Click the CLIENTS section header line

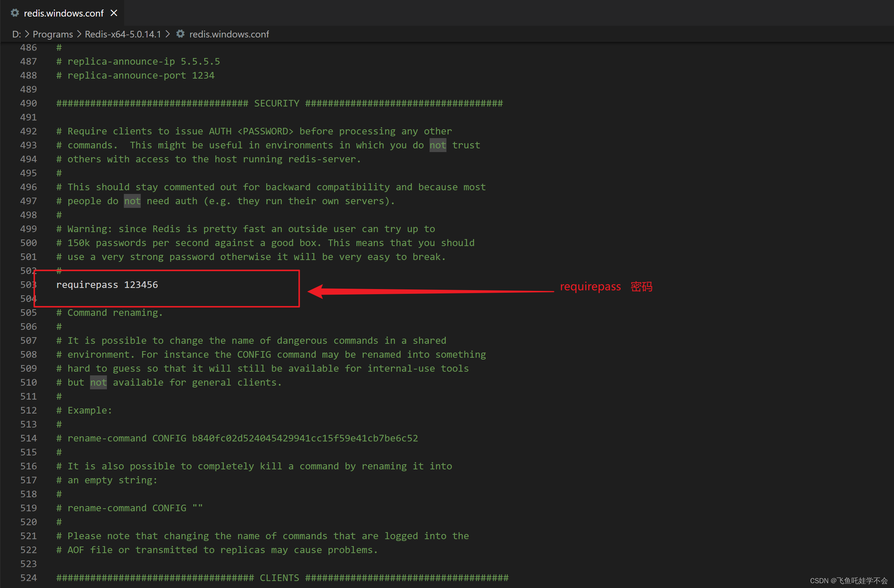point(279,577)
